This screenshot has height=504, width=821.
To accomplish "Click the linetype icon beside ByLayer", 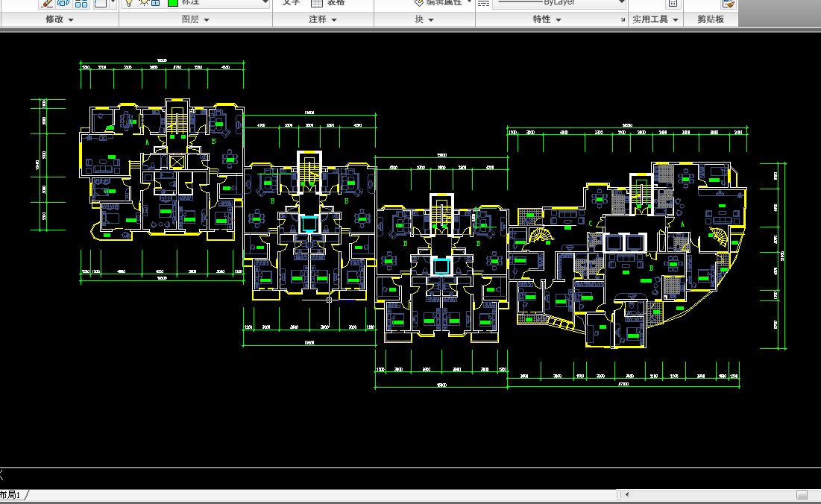I will pos(483,3).
